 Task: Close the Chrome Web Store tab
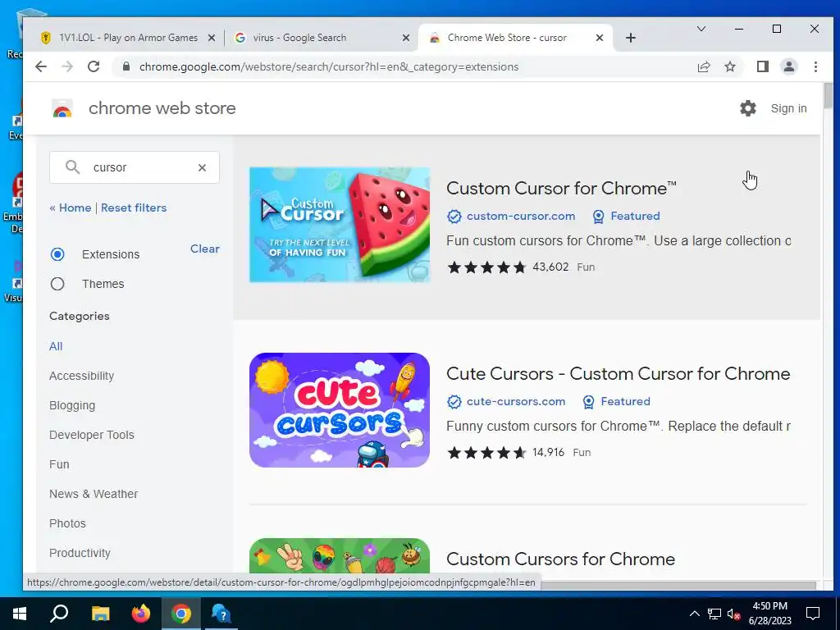(x=600, y=38)
